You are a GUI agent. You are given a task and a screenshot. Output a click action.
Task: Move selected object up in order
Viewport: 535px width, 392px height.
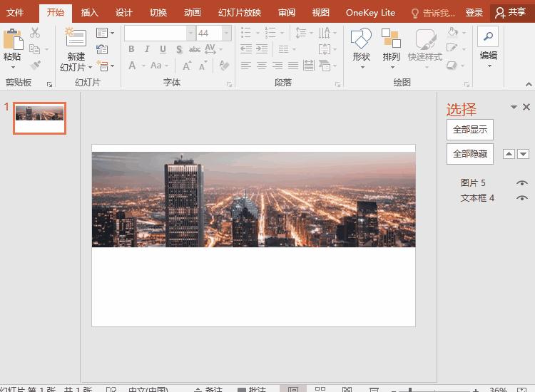click(x=509, y=154)
